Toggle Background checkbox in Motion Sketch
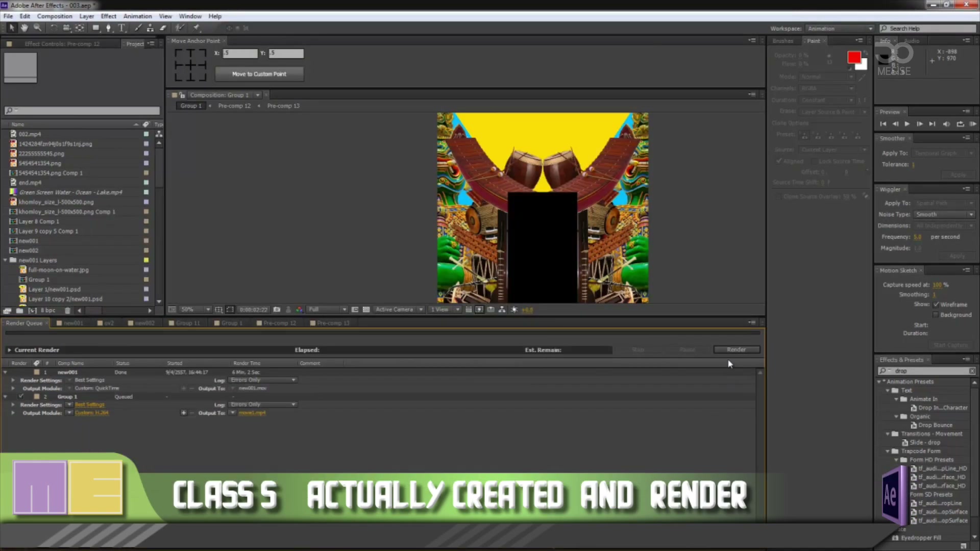980x551 pixels. 936,315
